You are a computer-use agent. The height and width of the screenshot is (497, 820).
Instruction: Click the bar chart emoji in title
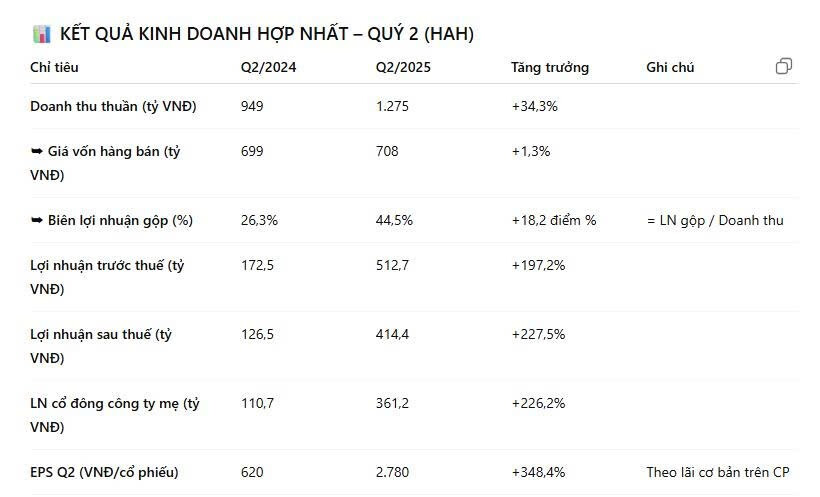point(42,34)
